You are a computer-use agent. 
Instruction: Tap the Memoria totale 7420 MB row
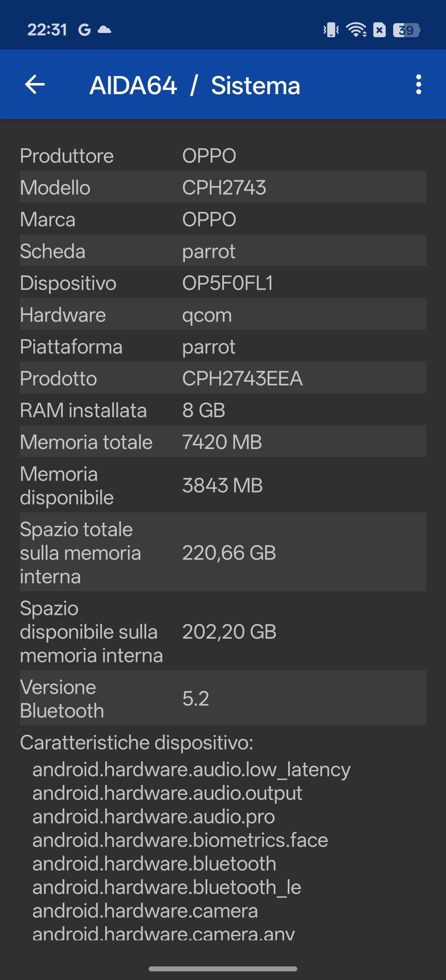tap(223, 442)
